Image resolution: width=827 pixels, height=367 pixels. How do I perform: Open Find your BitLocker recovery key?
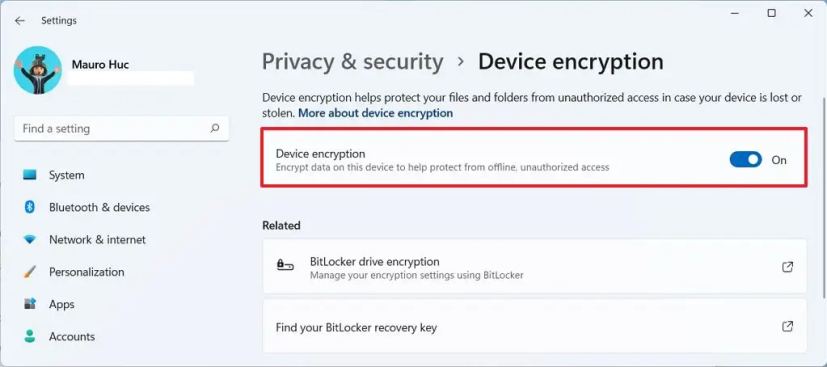(534, 327)
